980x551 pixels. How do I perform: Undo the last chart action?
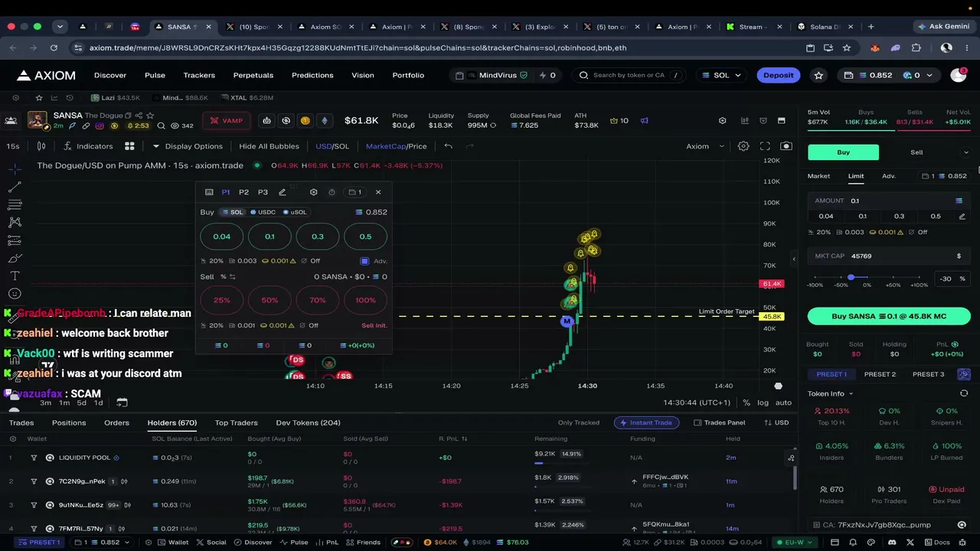coord(449,146)
